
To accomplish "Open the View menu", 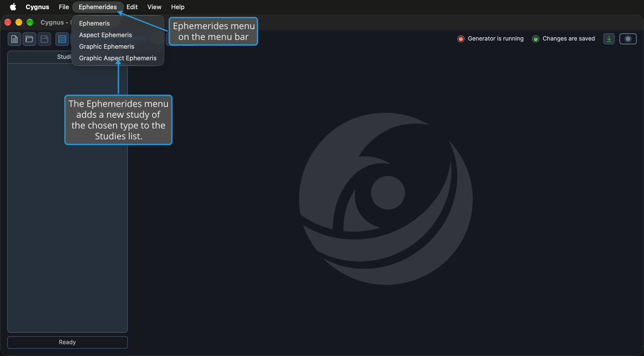I will (x=154, y=7).
